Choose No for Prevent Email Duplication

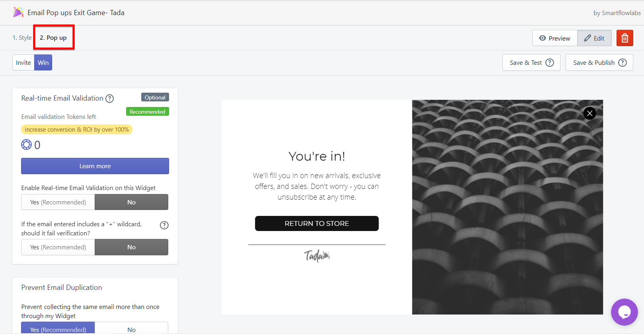(131, 329)
